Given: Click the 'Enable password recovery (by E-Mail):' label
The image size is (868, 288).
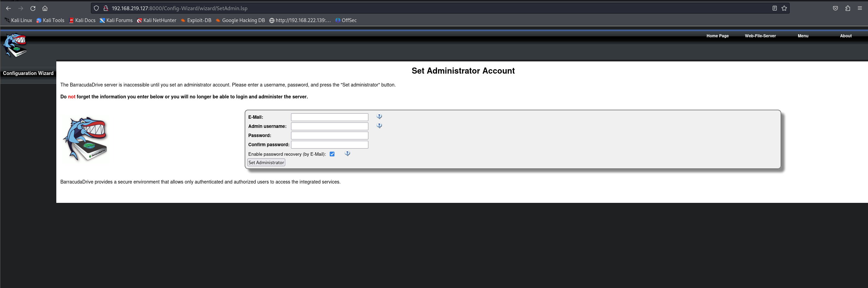Looking at the screenshot, I should point(287,154).
